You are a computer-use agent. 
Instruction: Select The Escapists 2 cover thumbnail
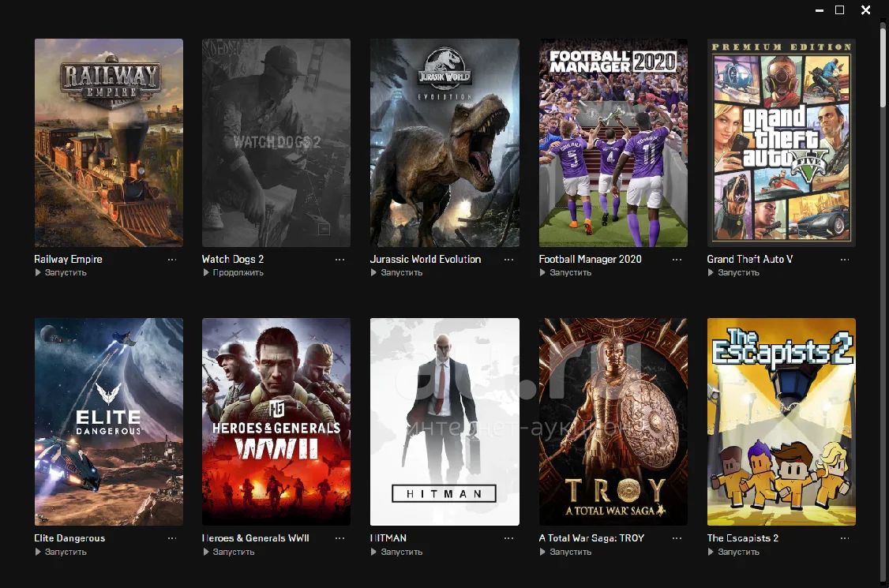pyautogui.click(x=782, y=422)
